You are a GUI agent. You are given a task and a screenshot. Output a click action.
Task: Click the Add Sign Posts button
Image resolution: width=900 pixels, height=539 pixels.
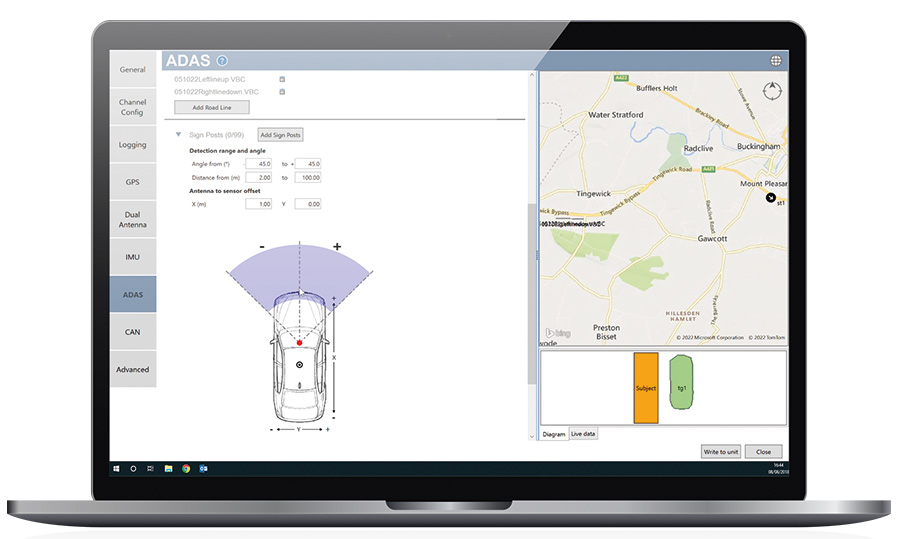(281, 135)
